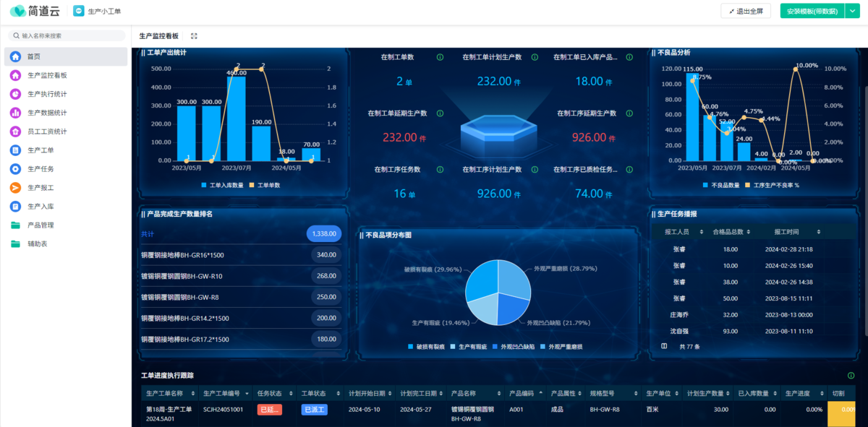The image size is (868, 427).
Task: Click the 生产入库 sidebar icon
Action: pos(15,207)
